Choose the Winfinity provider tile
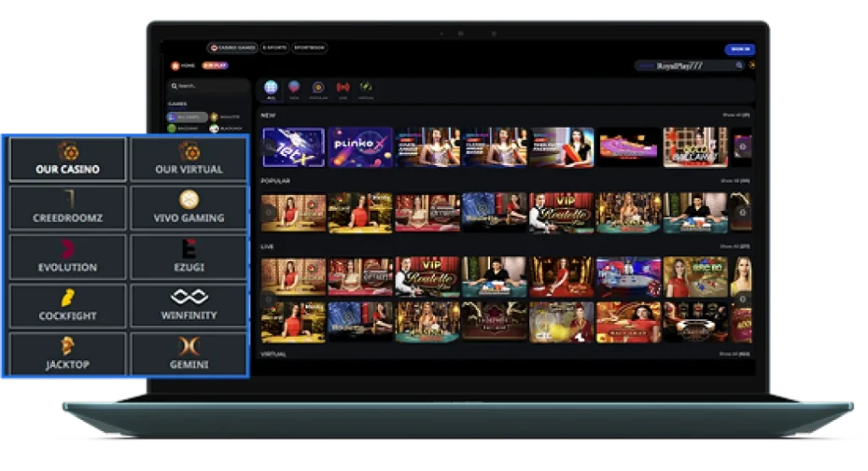Image resolution: width=868 pixels, height=471 pixels. tap(189, 306)
